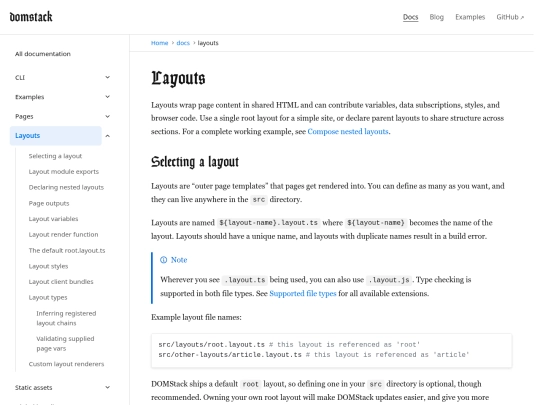540x405 pixels.
Task: Expand the Examples sidebar section chevron
Action: [107, 97]
